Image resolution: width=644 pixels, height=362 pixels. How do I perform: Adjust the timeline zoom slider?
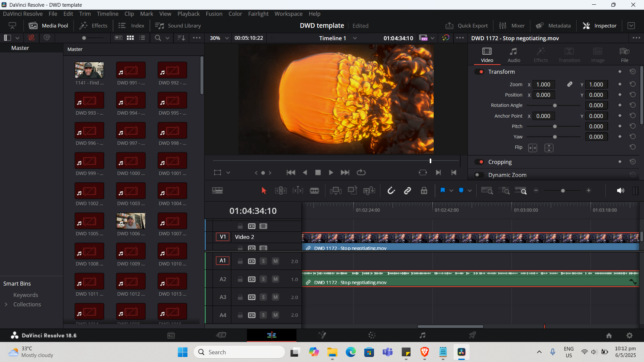pyautogui.click(x=563, y=191)
